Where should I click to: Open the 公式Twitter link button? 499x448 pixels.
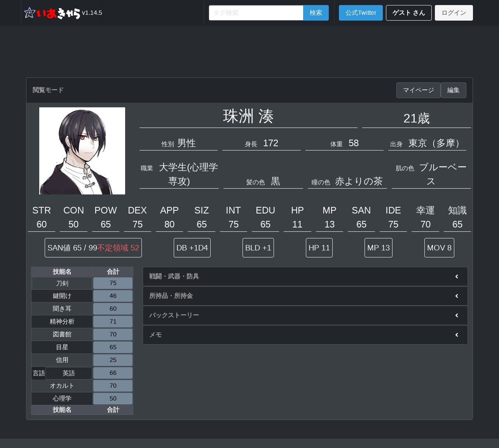[361, 13]
